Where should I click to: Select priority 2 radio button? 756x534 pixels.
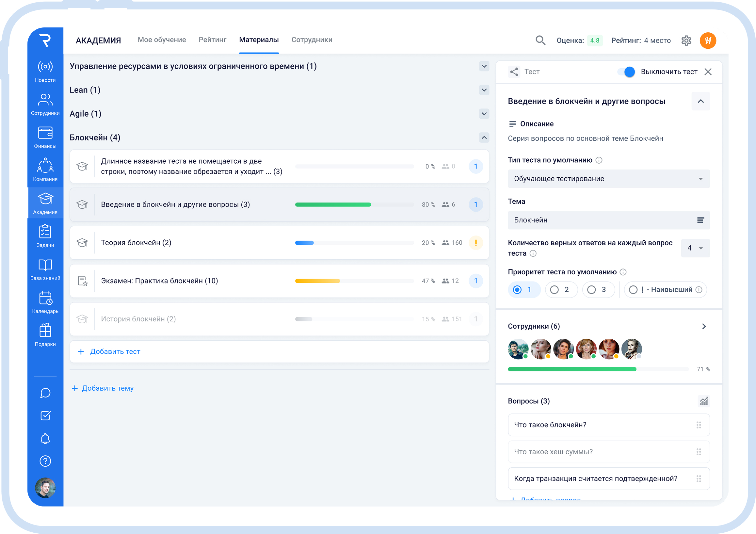561,290
